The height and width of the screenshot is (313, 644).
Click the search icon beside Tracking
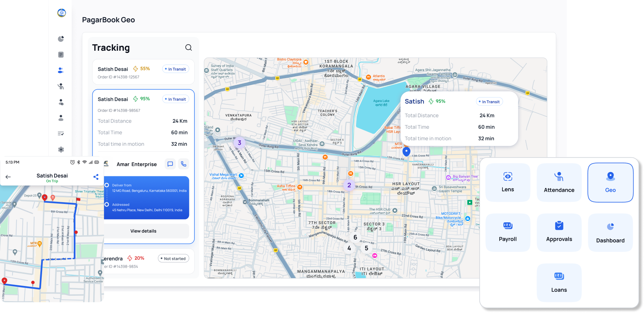[189, 47]
